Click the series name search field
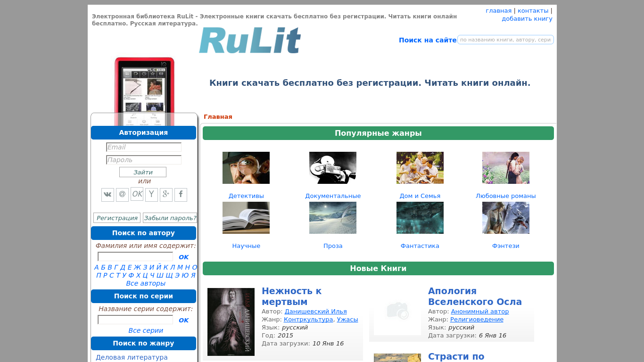 (135, 320)
